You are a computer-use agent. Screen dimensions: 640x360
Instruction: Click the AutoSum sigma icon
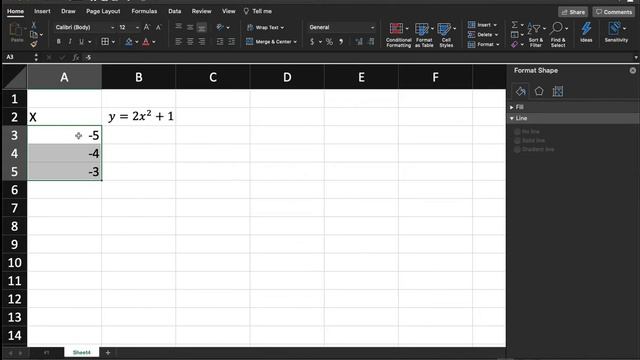515,25
